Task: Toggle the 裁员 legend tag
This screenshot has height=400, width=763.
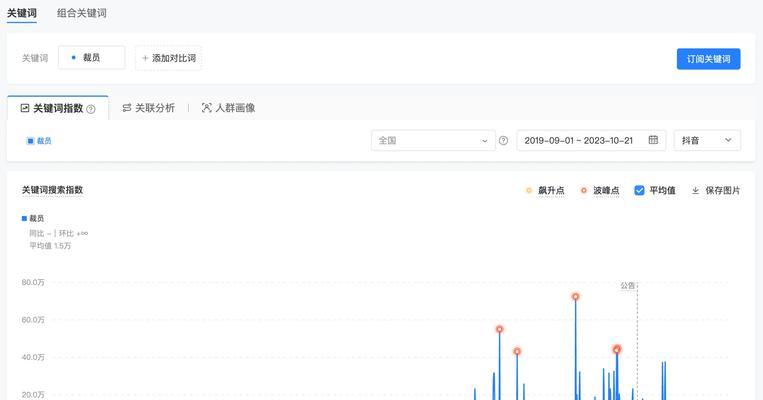Action: 39,141
